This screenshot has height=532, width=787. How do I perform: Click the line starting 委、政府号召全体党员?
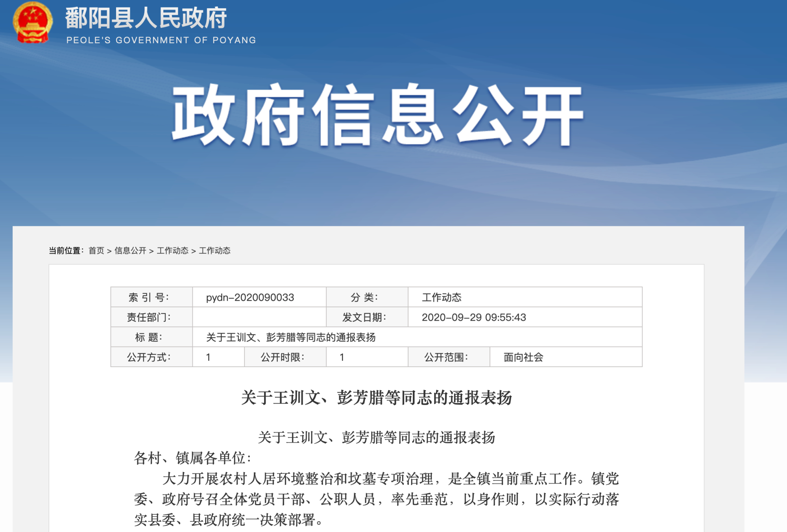click(x=377, y=499)
